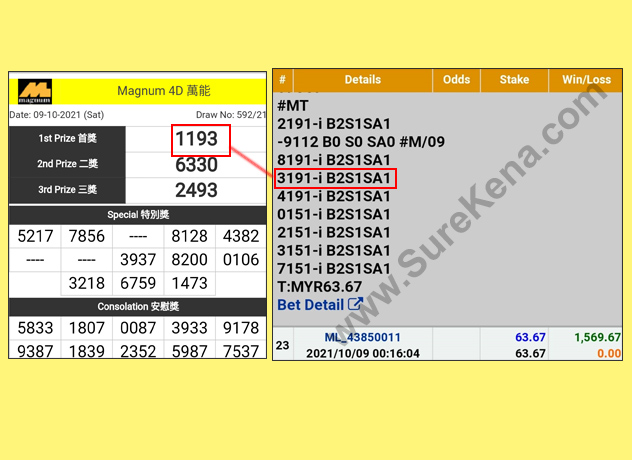Viewport: 632px width, 460px height.
Task: Select 2nd Prize number 6330
Action: [x=196, y=164]
